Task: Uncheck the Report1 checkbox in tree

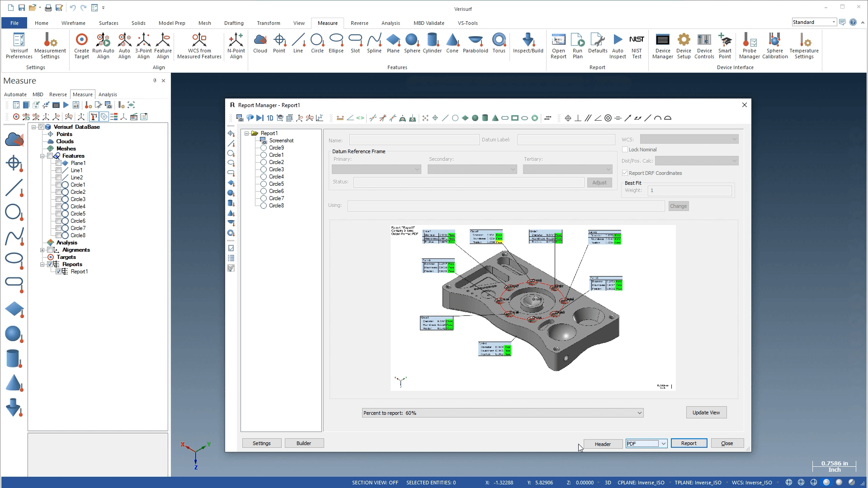Action: (58, 272)
